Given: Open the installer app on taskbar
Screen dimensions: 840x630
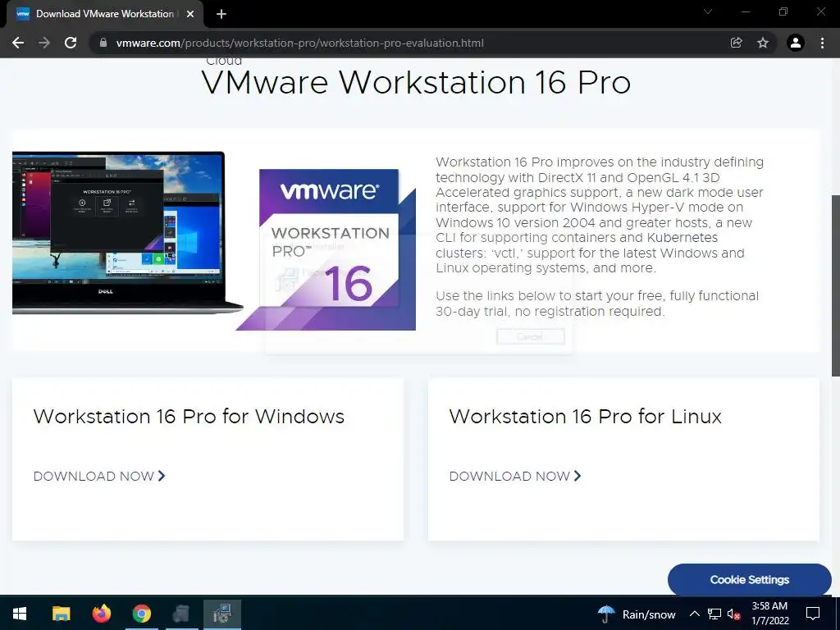Looking at the screenshot, I should [221, 614].
